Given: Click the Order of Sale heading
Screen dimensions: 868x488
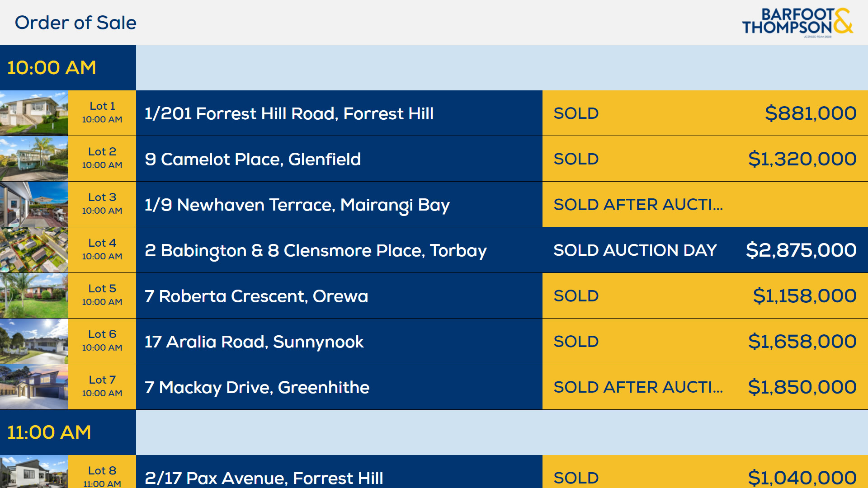Looking at the screenshot, I should pyautogui.click(x=75, y=23).
